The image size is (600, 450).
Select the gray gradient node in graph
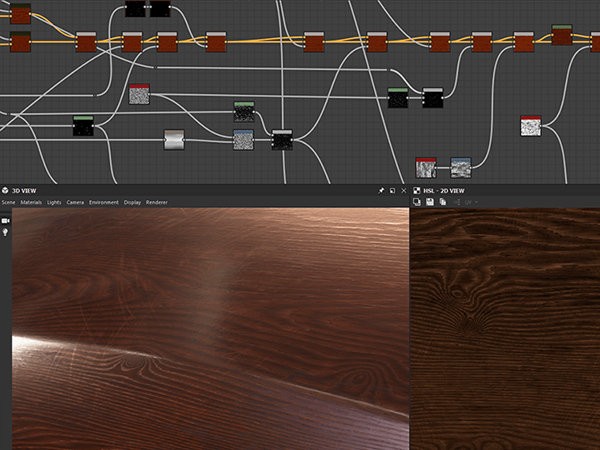point(174,140)
